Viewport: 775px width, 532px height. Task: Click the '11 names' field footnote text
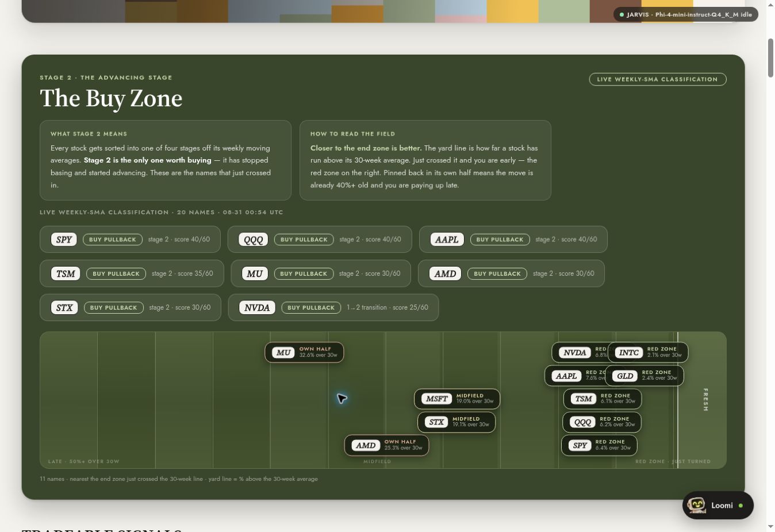pyautogui.click(x=179, y=479)
